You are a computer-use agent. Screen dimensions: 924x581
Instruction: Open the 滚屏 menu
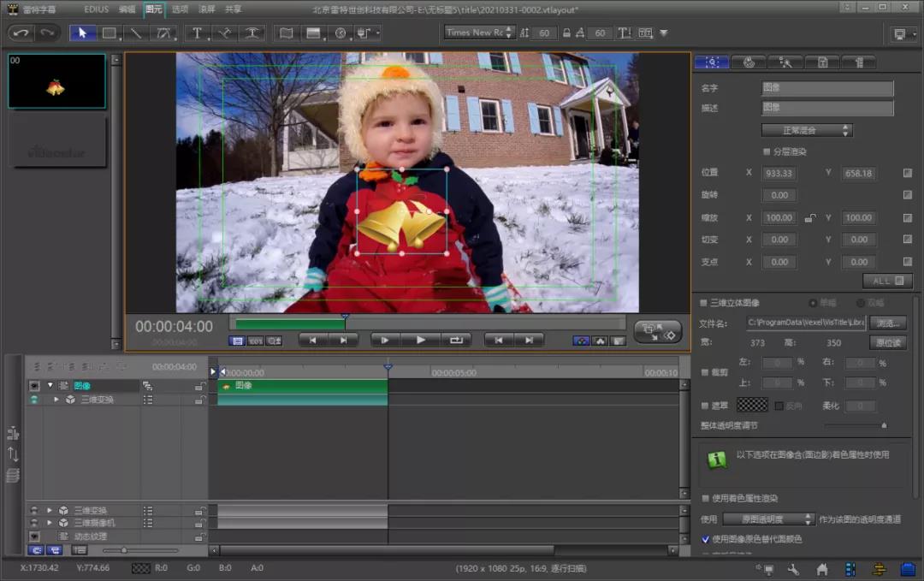pyautogui.click(x=206, y=9)
